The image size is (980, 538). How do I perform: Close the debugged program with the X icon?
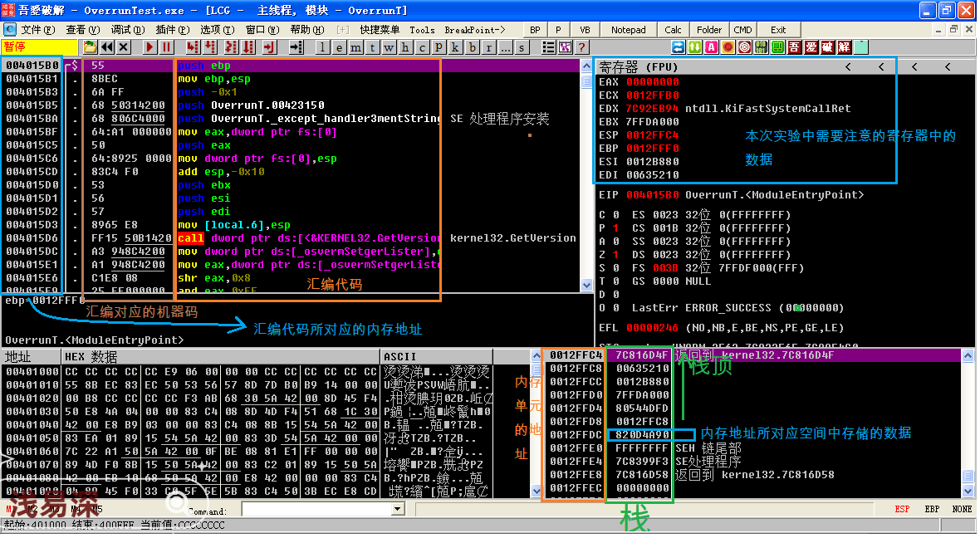pyautogui.click(x=123, y=46)
